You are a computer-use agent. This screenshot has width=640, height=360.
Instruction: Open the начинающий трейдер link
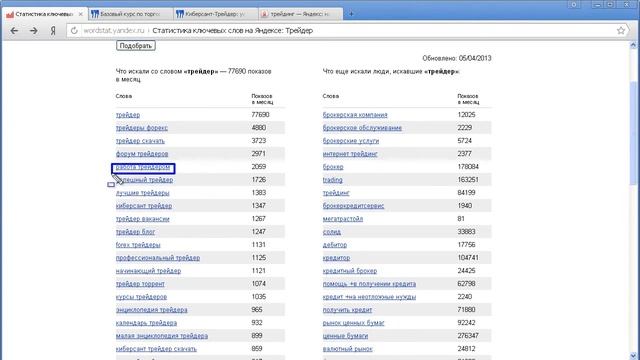[x=148, y=271]
